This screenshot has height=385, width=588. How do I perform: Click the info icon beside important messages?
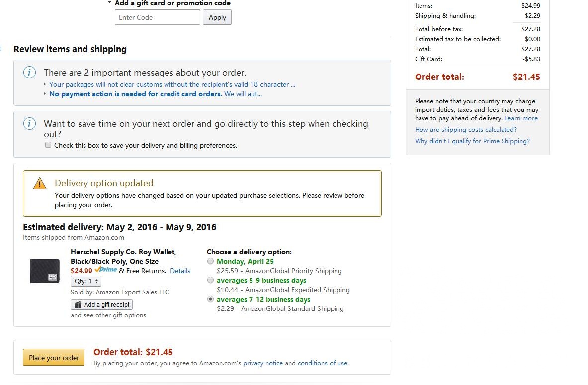click(29, 73)
